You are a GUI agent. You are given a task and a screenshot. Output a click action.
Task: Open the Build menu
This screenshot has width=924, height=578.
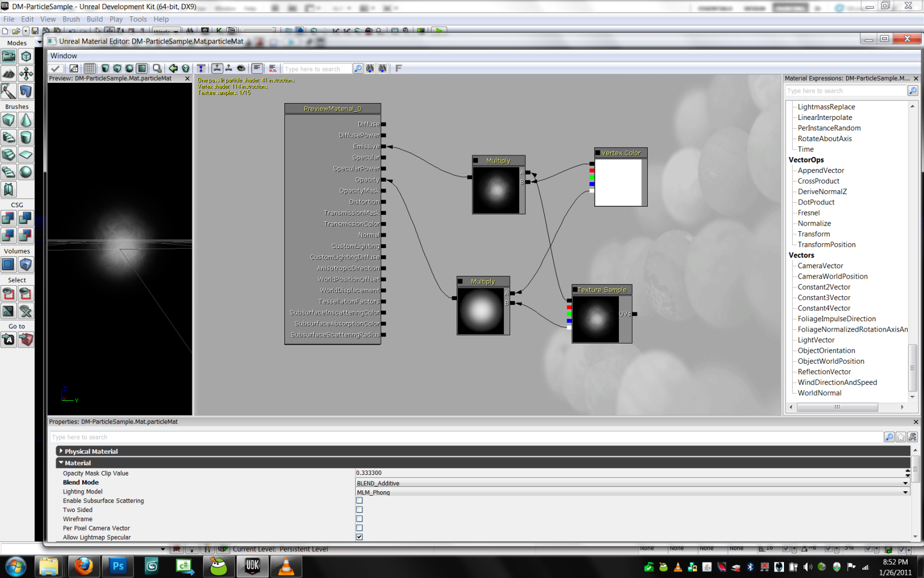pos(94,19)
